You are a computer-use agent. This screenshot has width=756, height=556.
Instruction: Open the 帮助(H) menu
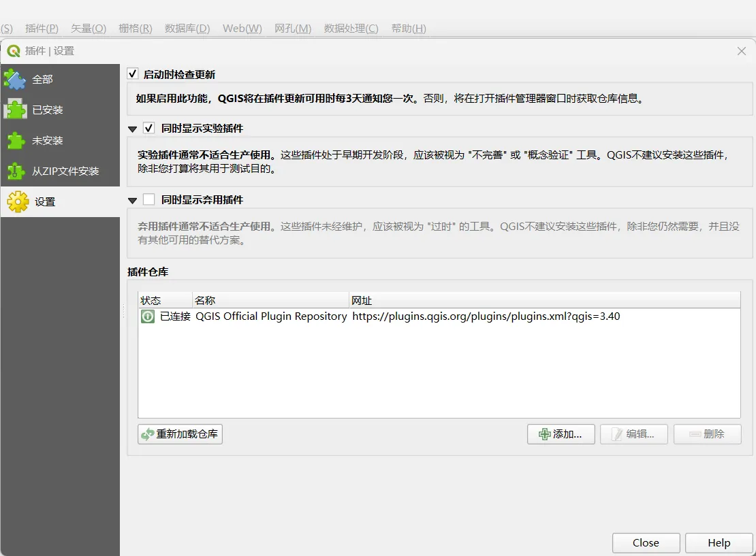point(409,29)
